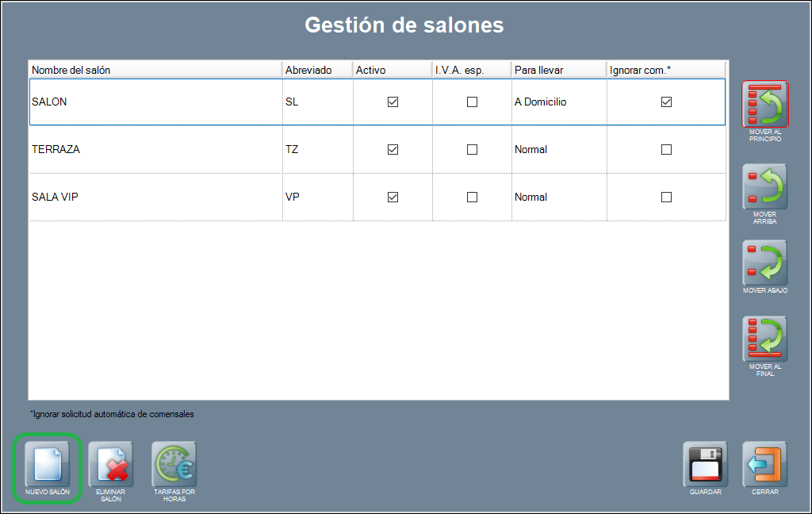The width and height of the screenshot is (812, 514).
Task: Open the Para llevar 'A Domicilio' cell in SALON
Action: (x=558, y=102)
